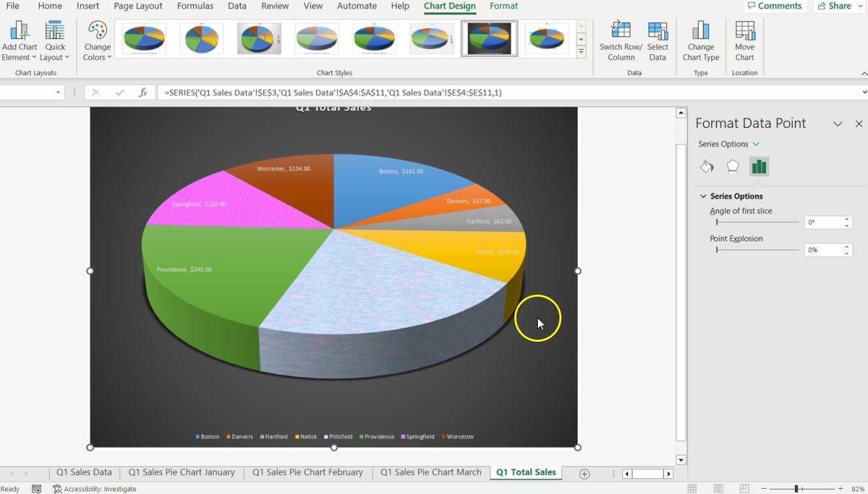The height and width of the screenshot is (494, 868).
Task: Select the Effects icon in the pane
Action: point(733,167)
